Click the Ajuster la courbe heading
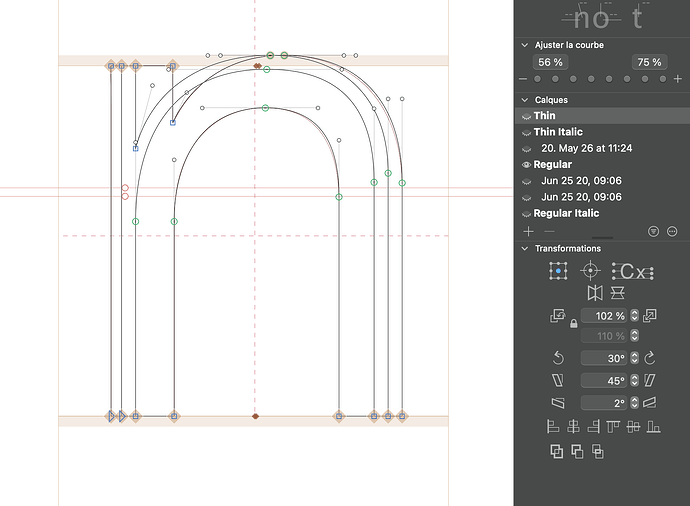 coord(569,45)
